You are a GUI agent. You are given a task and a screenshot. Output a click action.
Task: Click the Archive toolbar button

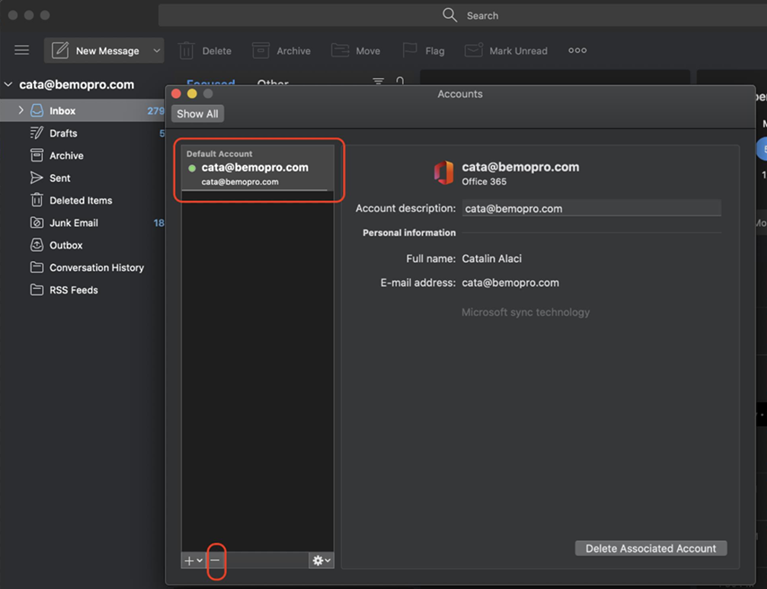281,50
